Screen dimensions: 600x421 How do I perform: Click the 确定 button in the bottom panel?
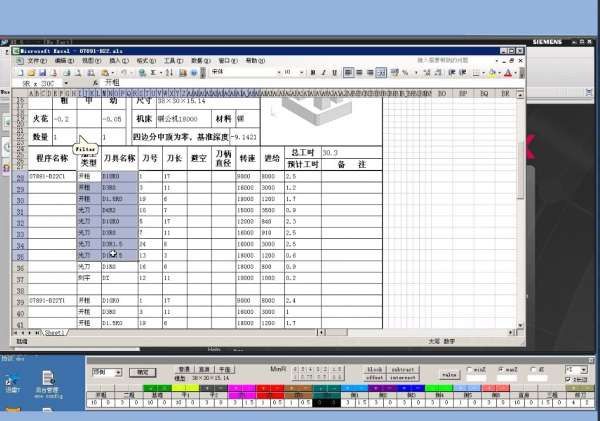(142, 372)
